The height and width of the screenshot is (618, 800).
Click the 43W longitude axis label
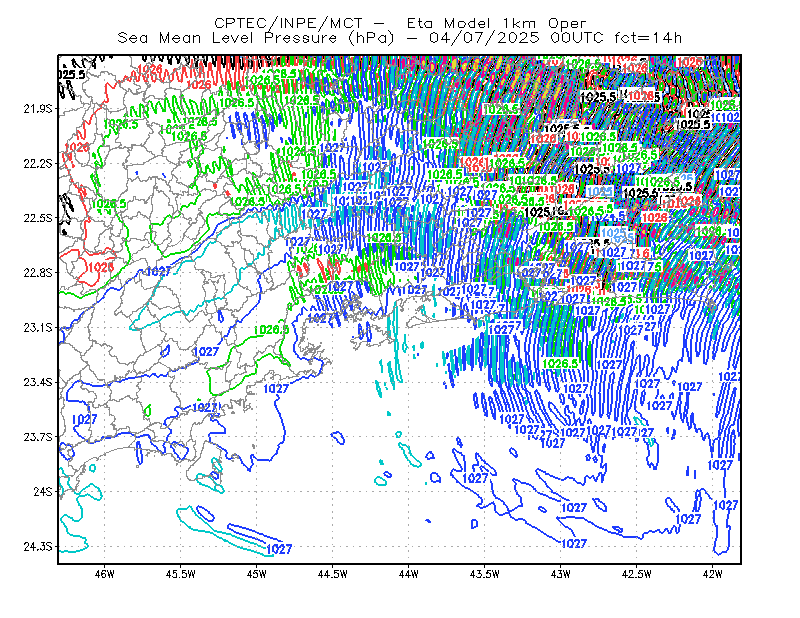click(561, 574)
